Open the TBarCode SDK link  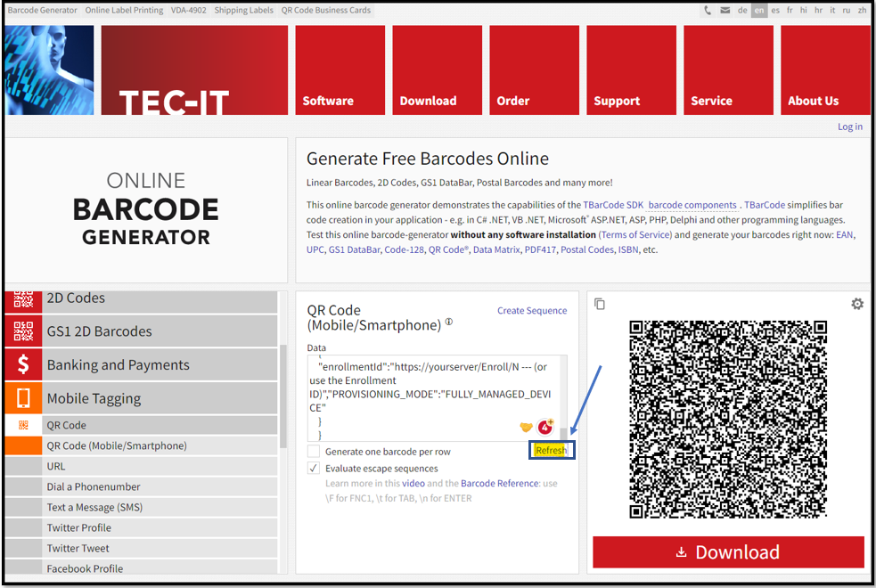(613, 205)
